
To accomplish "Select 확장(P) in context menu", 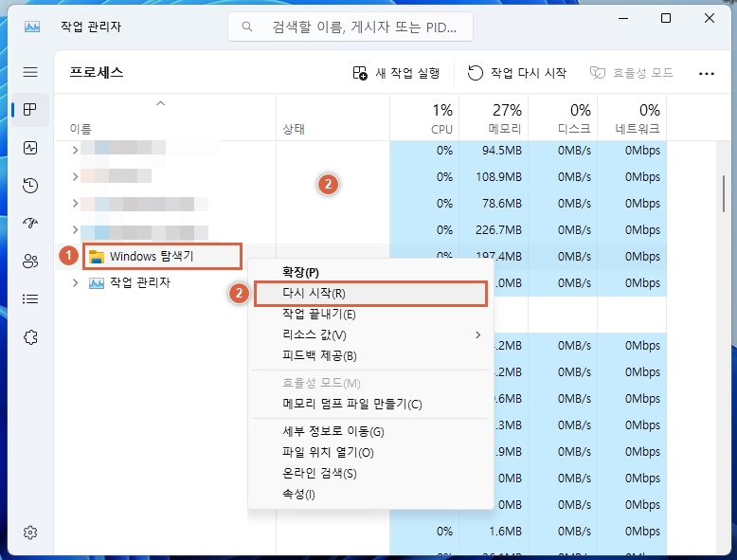I will click(370, 272).
